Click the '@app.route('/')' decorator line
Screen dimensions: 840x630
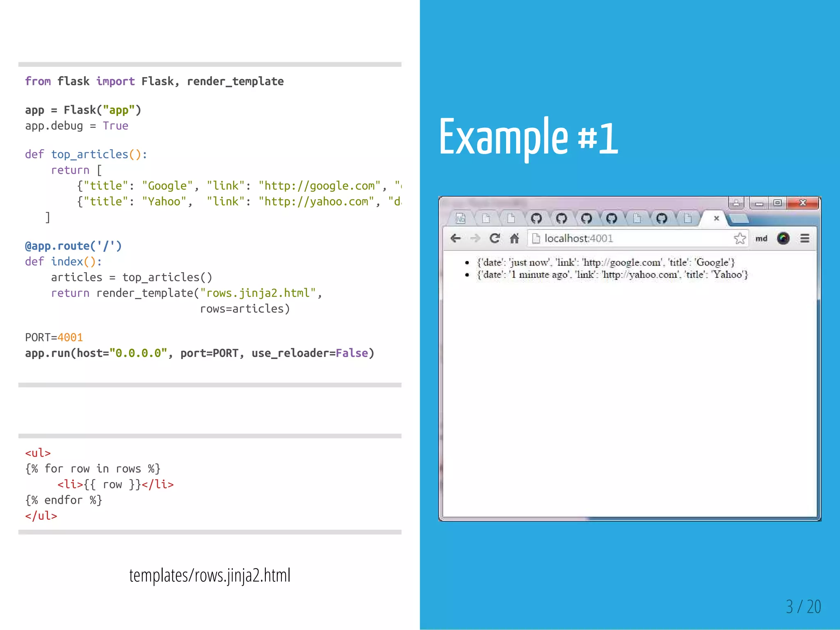73,246
